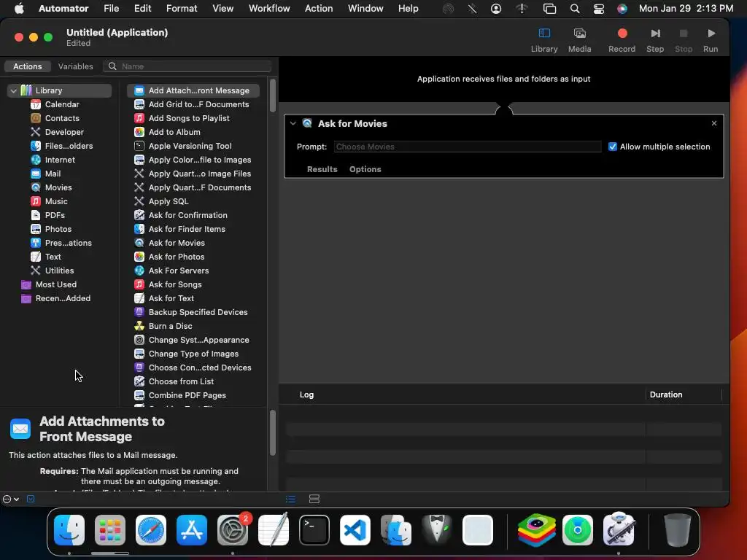Start recording with Record button
Viewport: 747px width, 560px height.
[622, 40]
